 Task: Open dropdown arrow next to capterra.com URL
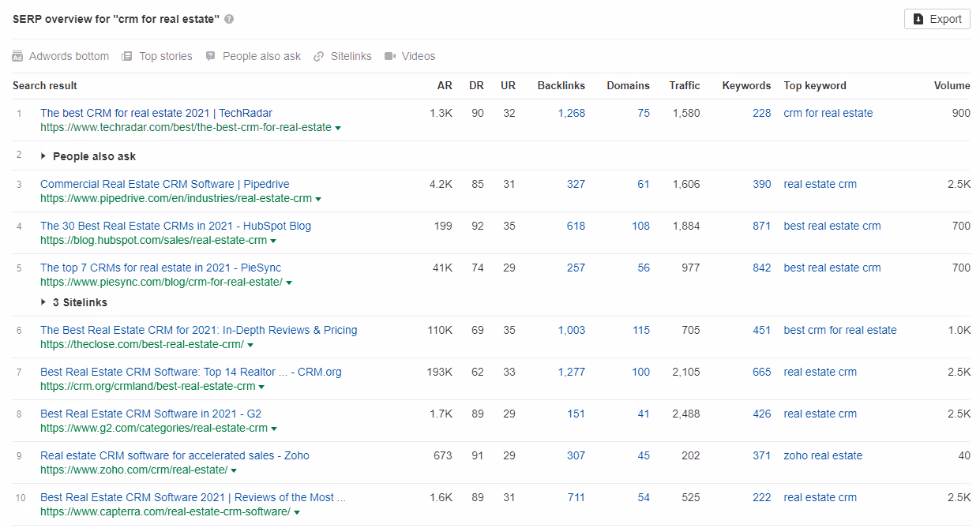pos(297,512)
